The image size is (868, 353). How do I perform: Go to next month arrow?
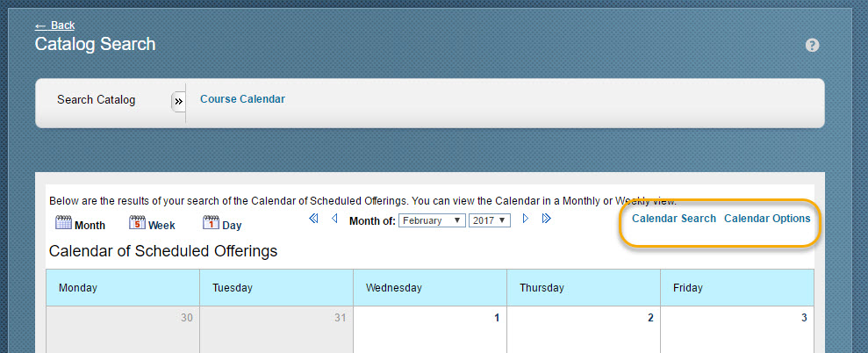tap(526, 219)
